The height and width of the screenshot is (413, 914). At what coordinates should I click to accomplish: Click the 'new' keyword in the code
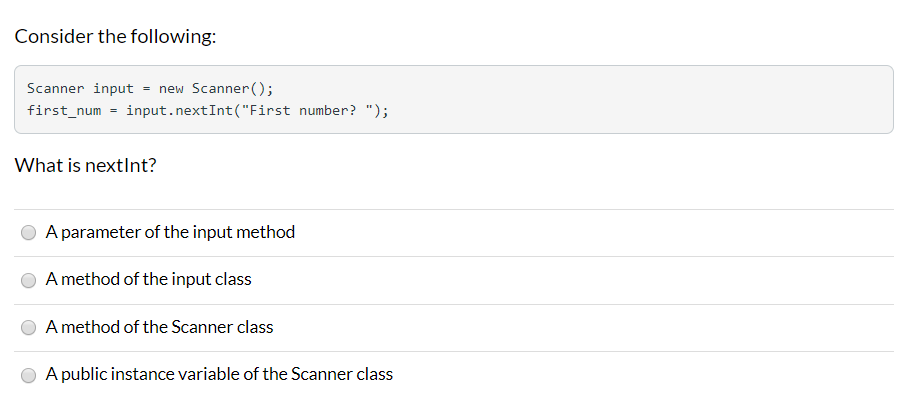point(171,89)
